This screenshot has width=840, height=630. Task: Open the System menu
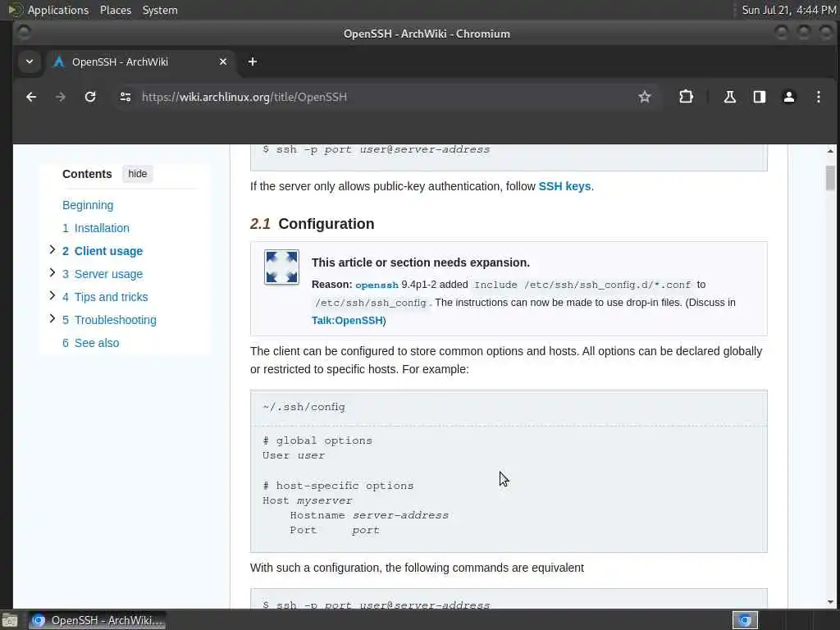[x=160, y=10]
